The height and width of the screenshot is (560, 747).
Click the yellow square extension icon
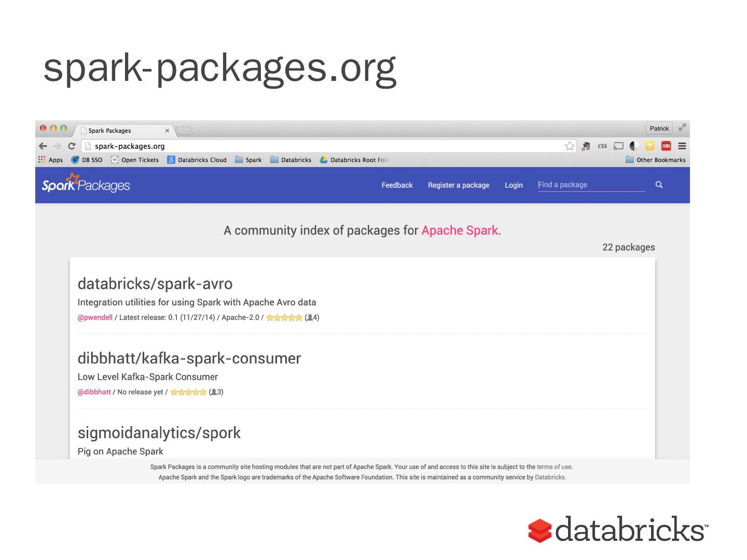click(650, 146)
